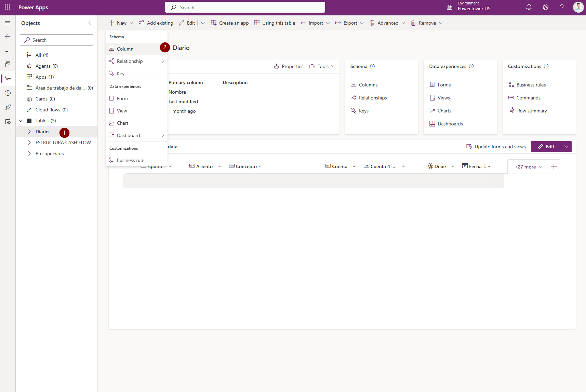Open the +27 more columns dropdown
The width and height of the screenshot is (586, 392).
click(x=528, y=167)
